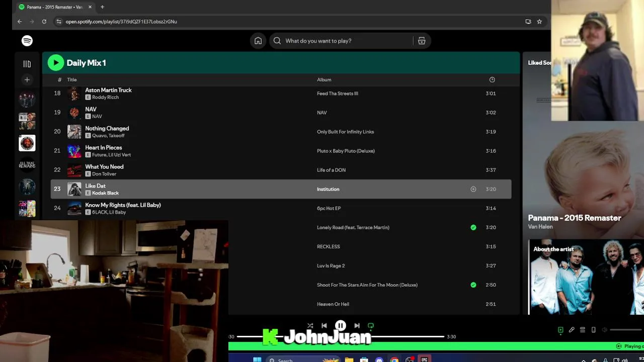
Task: Select Aston Martin Truck song title
Action: point(108,90)
